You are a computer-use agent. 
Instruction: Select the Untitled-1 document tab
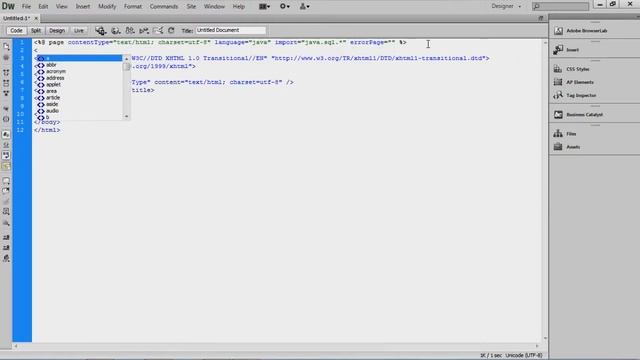(x=16, y=18)
